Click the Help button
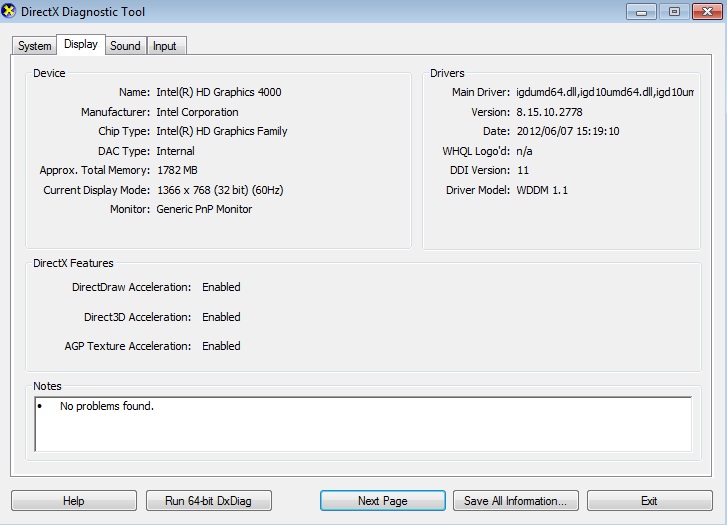 pos(74,501)
